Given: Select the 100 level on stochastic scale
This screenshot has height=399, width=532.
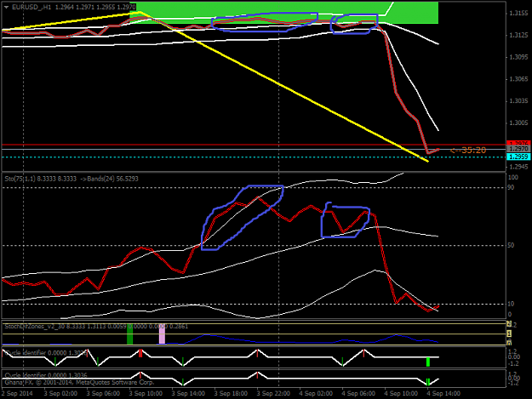Looking at the screenshot, I should pyautogui.click(x=513, y=178).
